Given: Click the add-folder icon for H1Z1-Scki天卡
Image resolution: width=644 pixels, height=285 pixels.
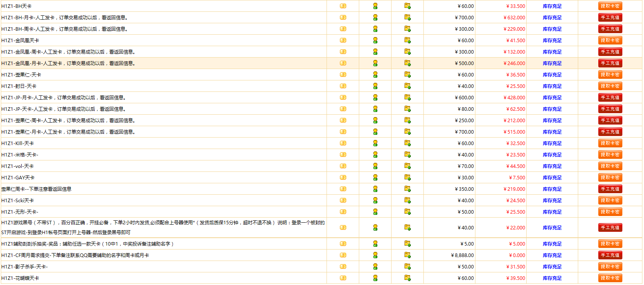Looking at the screenshot, I should click(408, 200).
